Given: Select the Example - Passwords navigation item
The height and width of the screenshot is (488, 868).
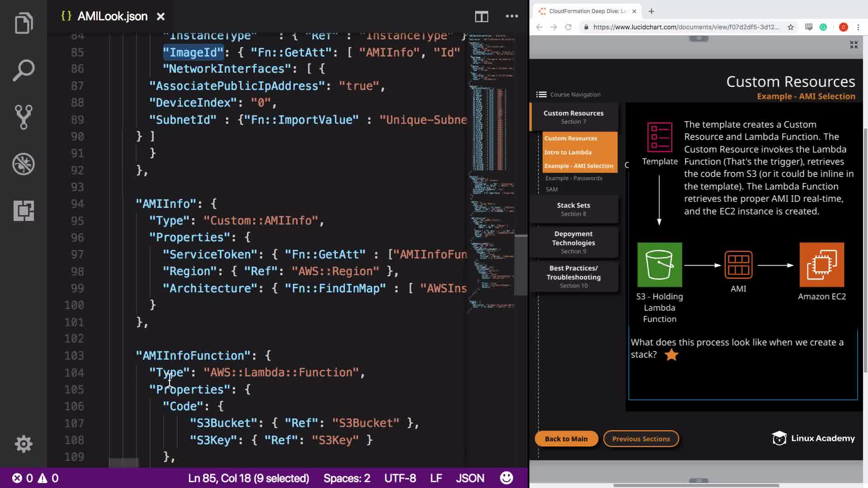Looking at the screenshot, I should tap(573, 178).
